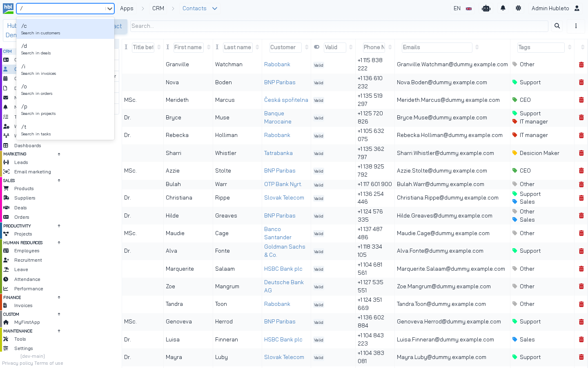Open the Česká spořitelna customer link
The image size is (588, 368).
286,100
